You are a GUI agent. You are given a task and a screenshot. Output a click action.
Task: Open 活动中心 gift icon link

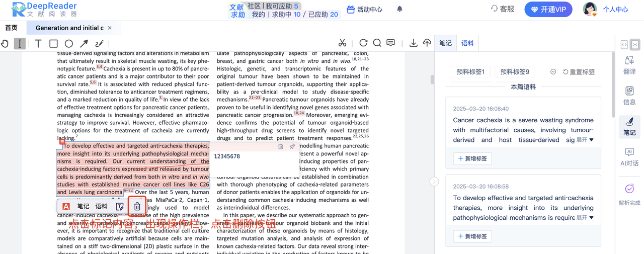point(365,10)
